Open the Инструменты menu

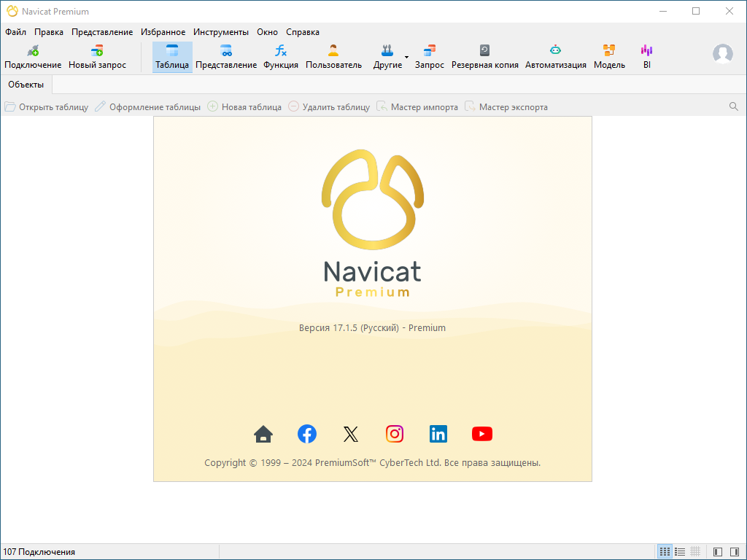tap(220, 32)
